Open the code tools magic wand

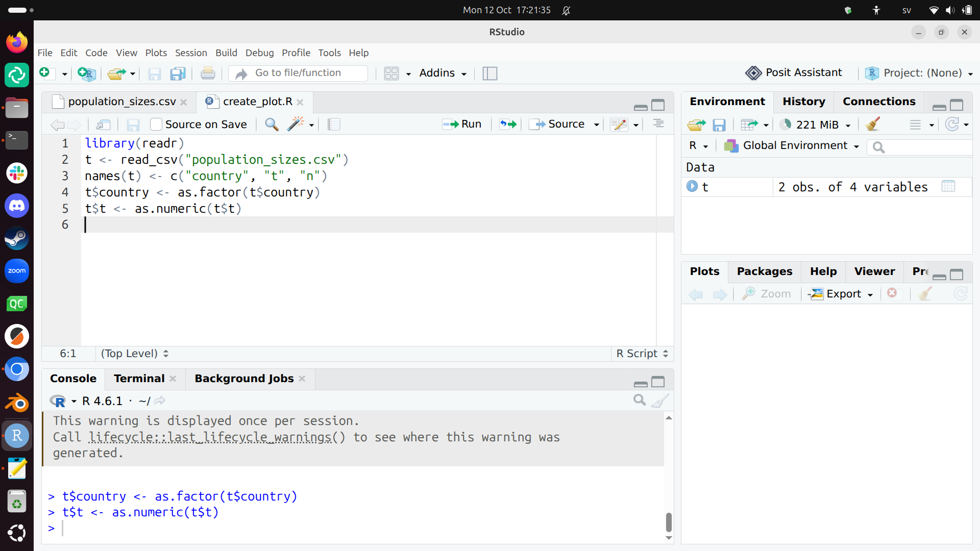tap(296, 124)
